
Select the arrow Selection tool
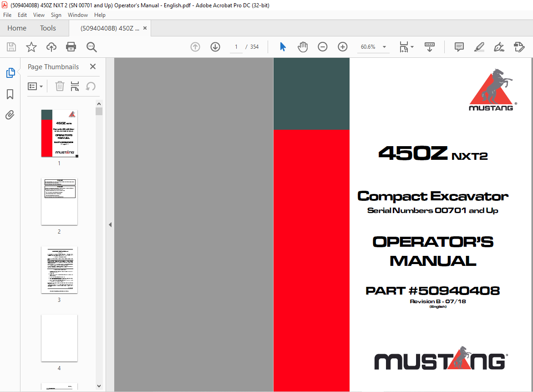pos(283,47)
